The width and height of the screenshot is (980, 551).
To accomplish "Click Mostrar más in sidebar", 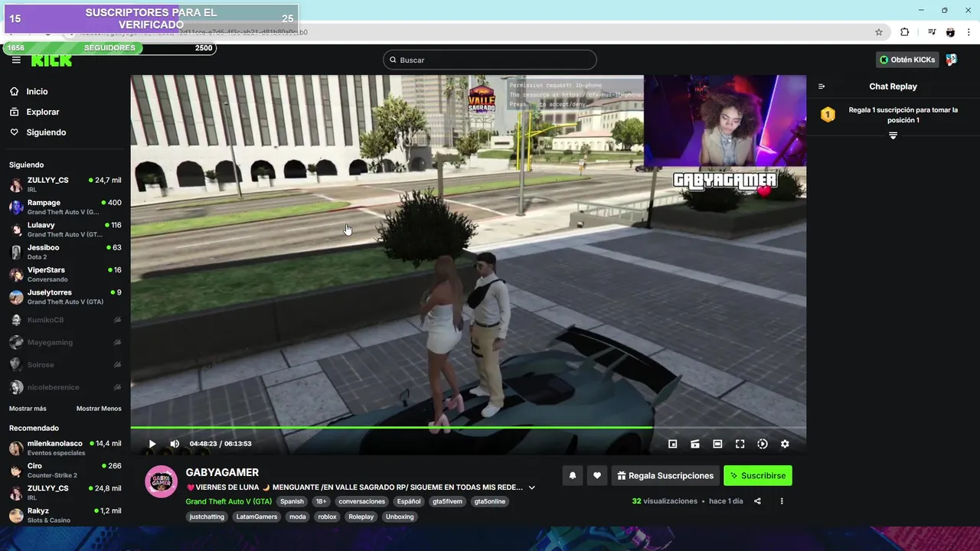I will 28,409.
